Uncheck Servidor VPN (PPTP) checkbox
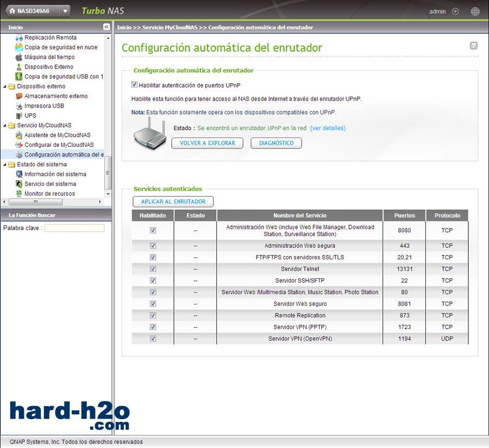489x448 pixels. click(x=153, y=327)
